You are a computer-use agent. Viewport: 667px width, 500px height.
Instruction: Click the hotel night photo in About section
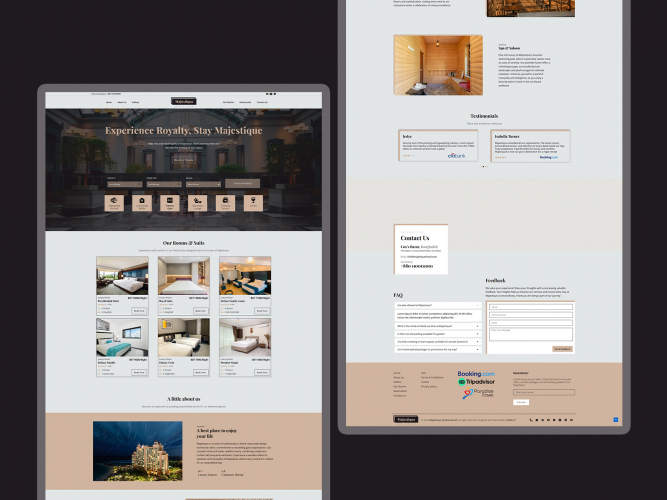pyautogui.click(x=138, y=451)
